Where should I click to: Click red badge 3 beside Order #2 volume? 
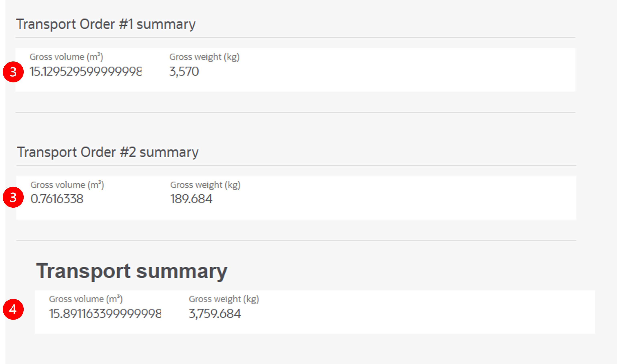pyautogui.click(x=13, y=197)
